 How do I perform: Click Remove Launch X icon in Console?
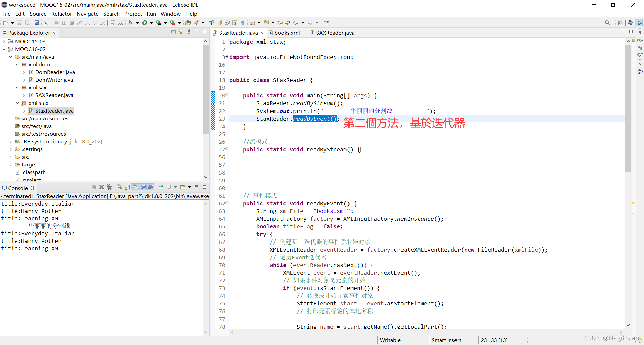pyautogui.click(x=101, y=187)
